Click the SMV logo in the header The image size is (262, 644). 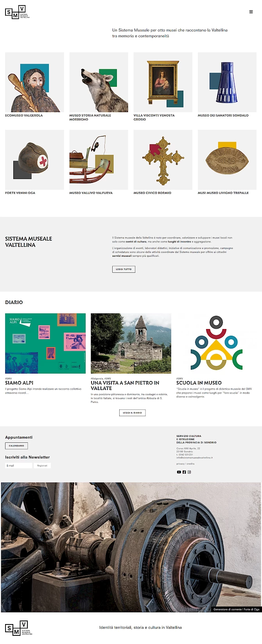(x=17, y=12)
